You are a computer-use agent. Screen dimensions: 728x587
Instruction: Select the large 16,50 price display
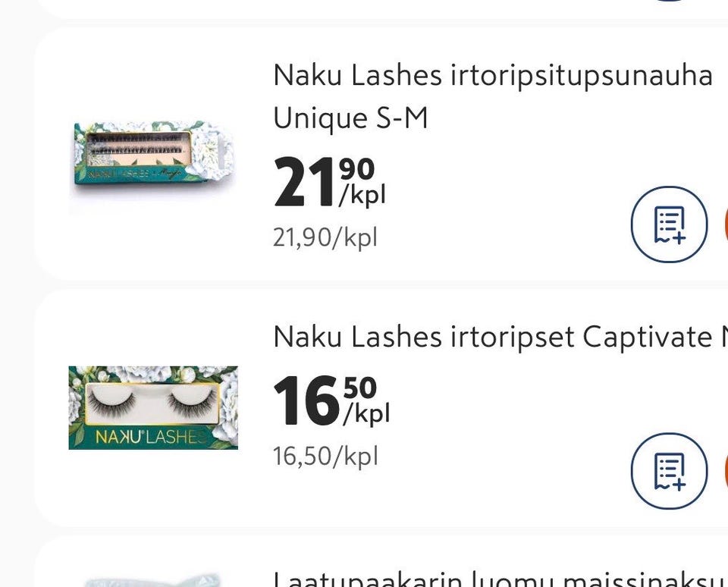click(331, 400)
